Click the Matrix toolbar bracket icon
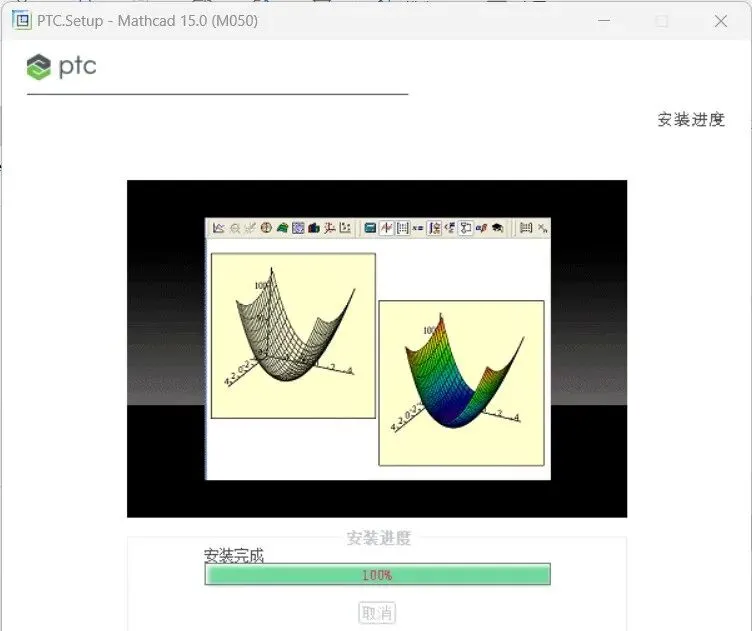Image resolution: width=752 pixels, height=631 pixels. tap(402, 228)
